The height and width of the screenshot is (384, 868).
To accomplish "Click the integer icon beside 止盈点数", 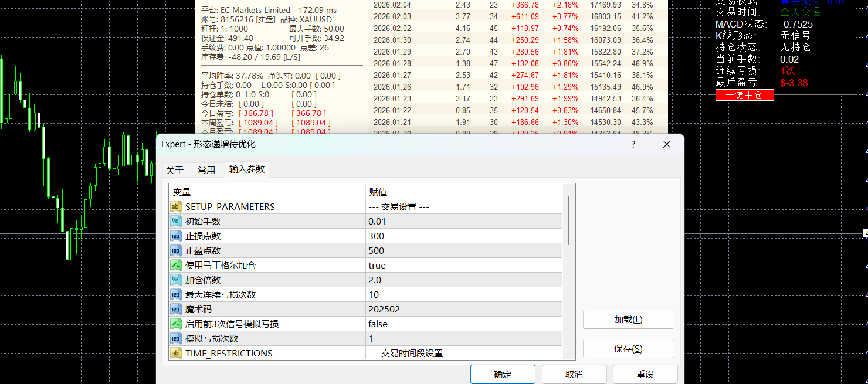I will click(x=176, y=250).
